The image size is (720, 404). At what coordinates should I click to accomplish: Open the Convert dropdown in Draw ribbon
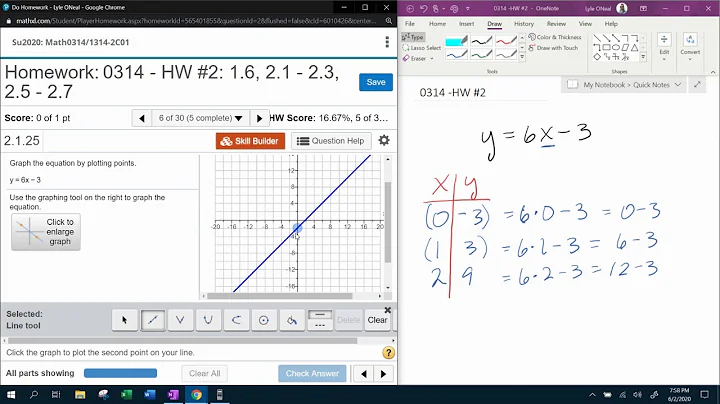click(x=690, y=47)
